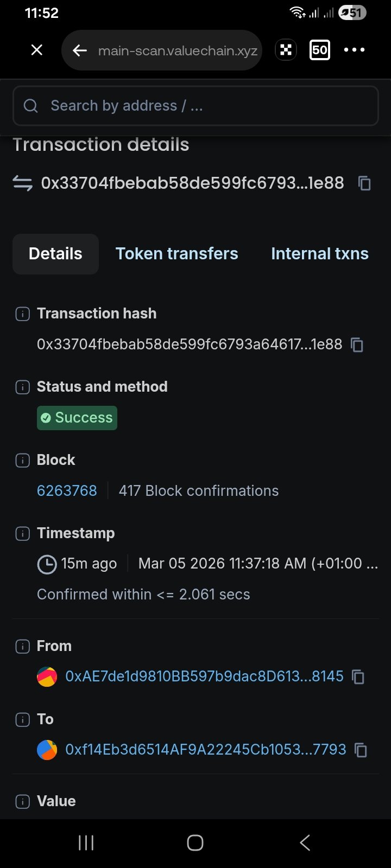Viewport: 391px width, 868px height.
Task: Open the To address 0xf14Eb3d6...7793
Action: (205, 749)
